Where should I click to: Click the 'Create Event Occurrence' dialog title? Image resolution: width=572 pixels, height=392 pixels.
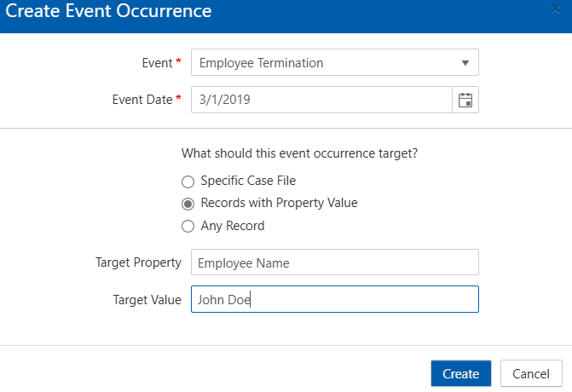tap(109, 12)
